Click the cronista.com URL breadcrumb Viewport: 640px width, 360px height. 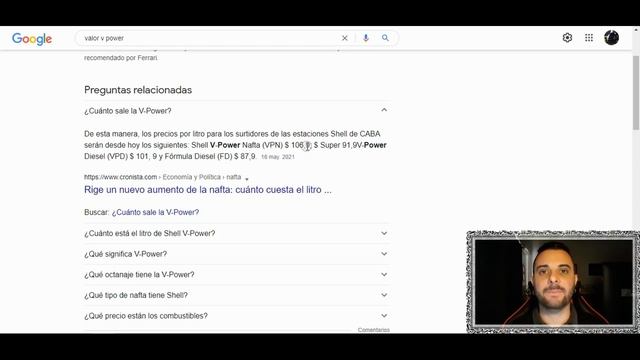click(162, 177)
